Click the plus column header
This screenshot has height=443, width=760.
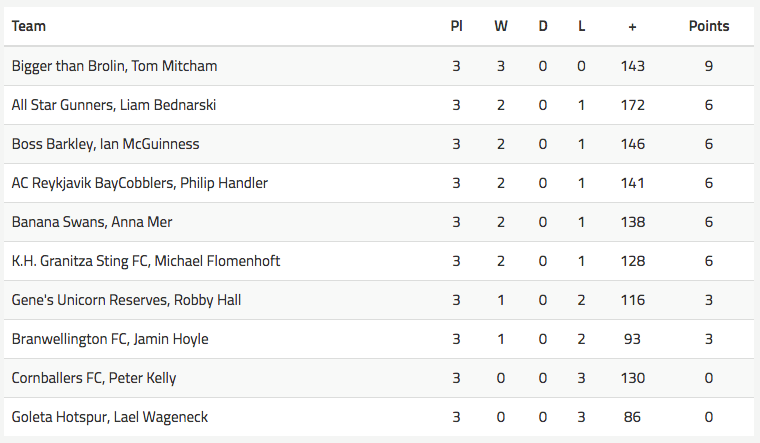pyautogui.click(x=632, y=27)
